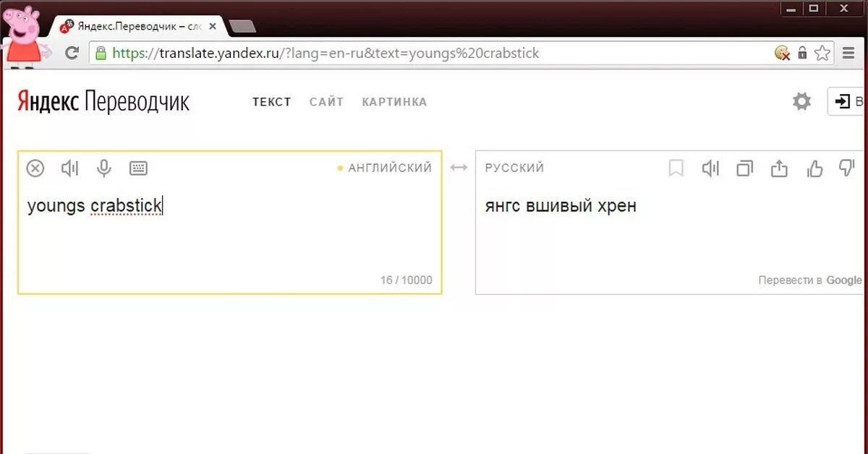Switch to the КАРТИНКА tab
Viewport: 868px width, 454px height.
tap(394, 102)
